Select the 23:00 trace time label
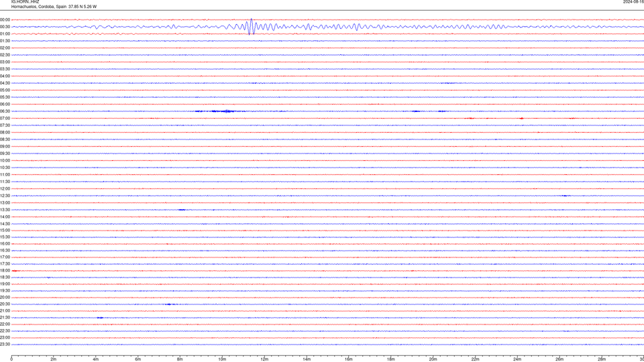The image size is (644, 362). tap(5, 338)
